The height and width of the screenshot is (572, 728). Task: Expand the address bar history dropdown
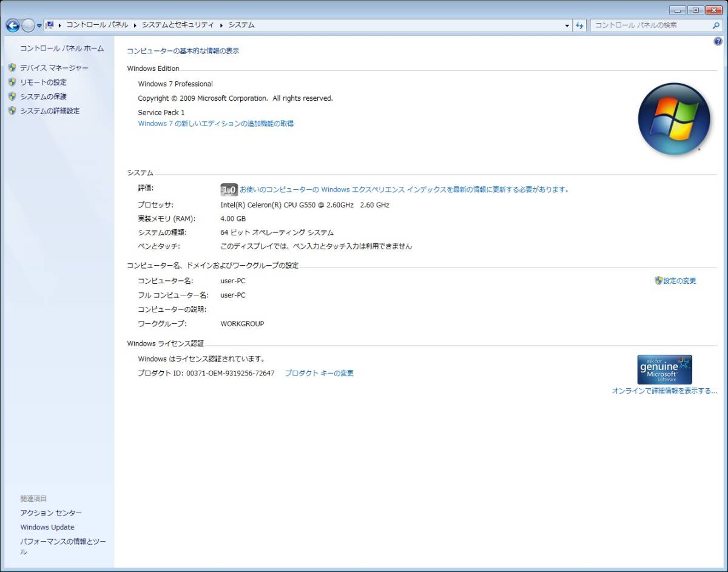(567, 25)
